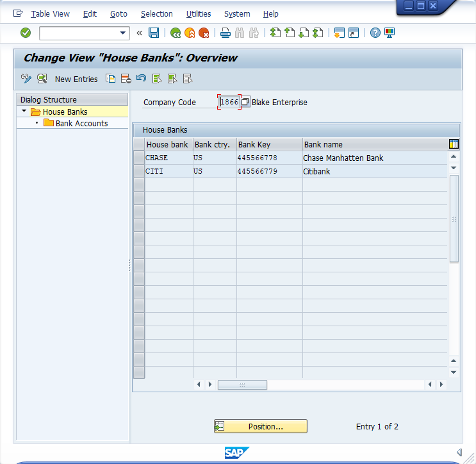Screen dimensions: 476x464
Task: Open table configuration settings icon
Action: pos(454,144)
